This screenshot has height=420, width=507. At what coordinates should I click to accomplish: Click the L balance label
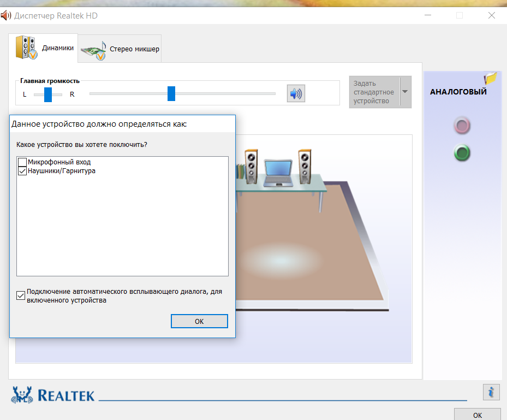pyautogui.click(x=25, y=94)
